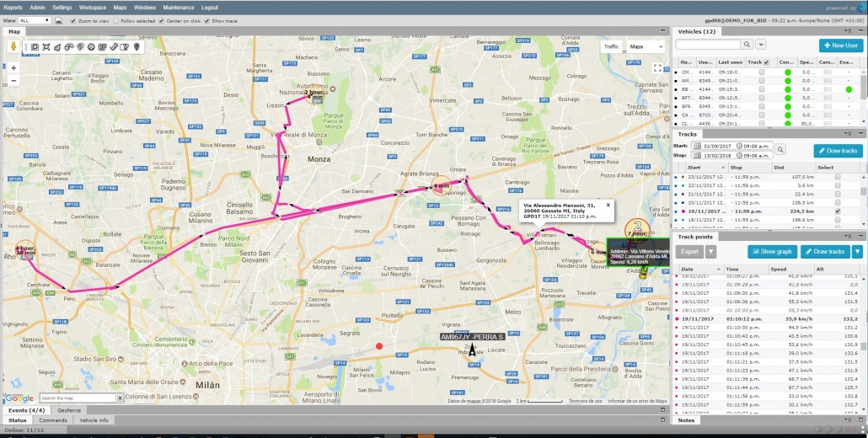Click the vehicles search magnifier icon
Image resolution: width=868 pixels, height=438 pixels.
click(x=747, y=45)
